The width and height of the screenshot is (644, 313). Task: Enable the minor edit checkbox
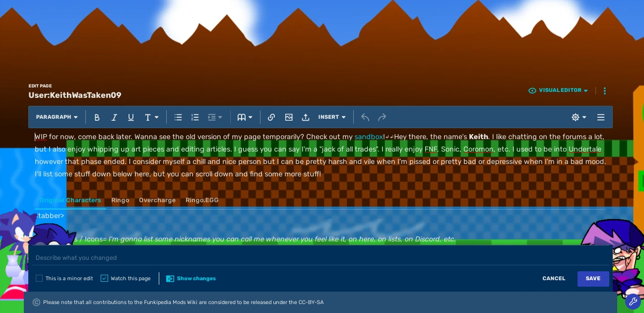[x=39, y=278]
